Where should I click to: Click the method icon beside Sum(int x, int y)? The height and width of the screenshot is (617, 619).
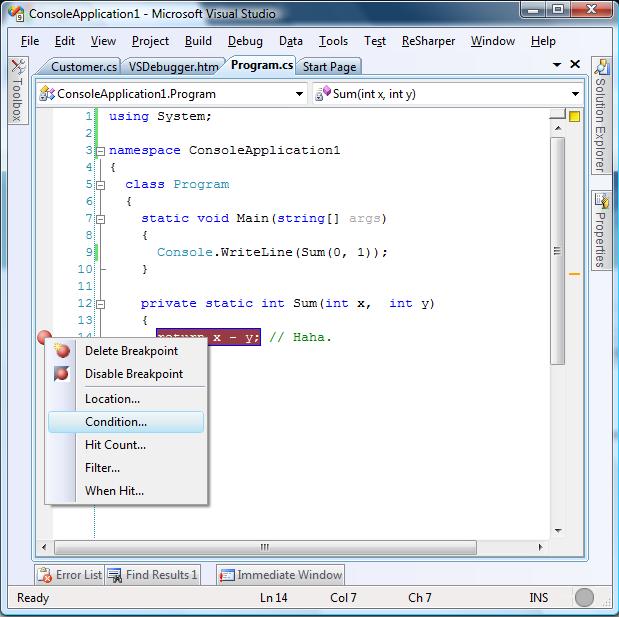(x=323, y=93)
